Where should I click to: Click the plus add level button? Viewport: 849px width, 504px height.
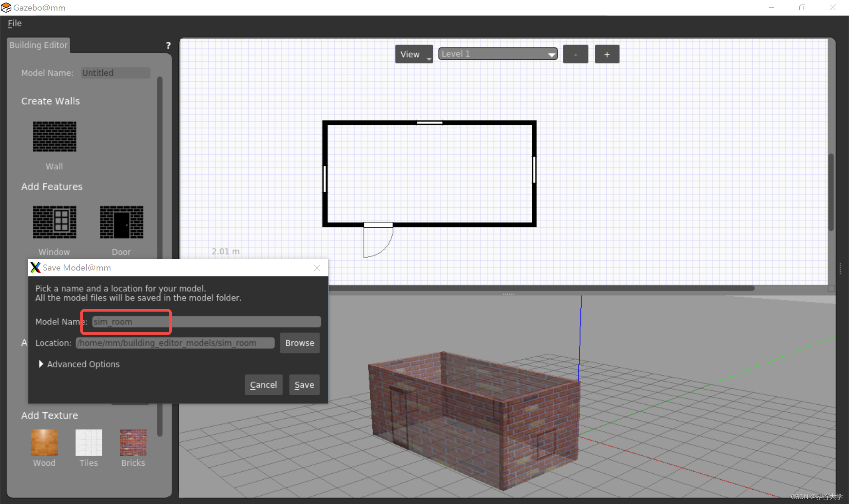607,54
